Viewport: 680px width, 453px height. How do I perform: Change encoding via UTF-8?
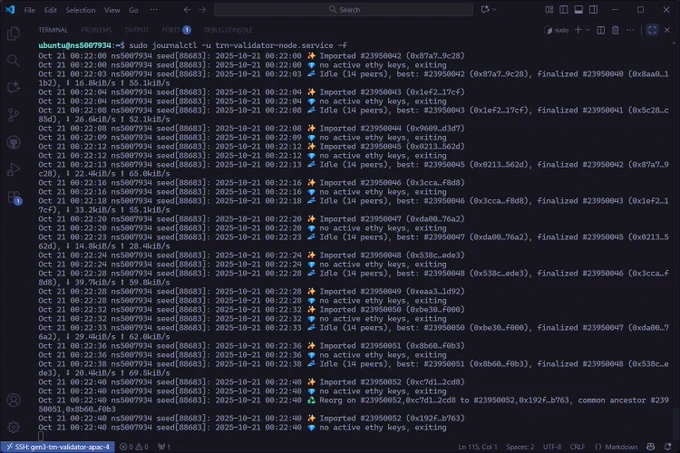click(552, 447)
